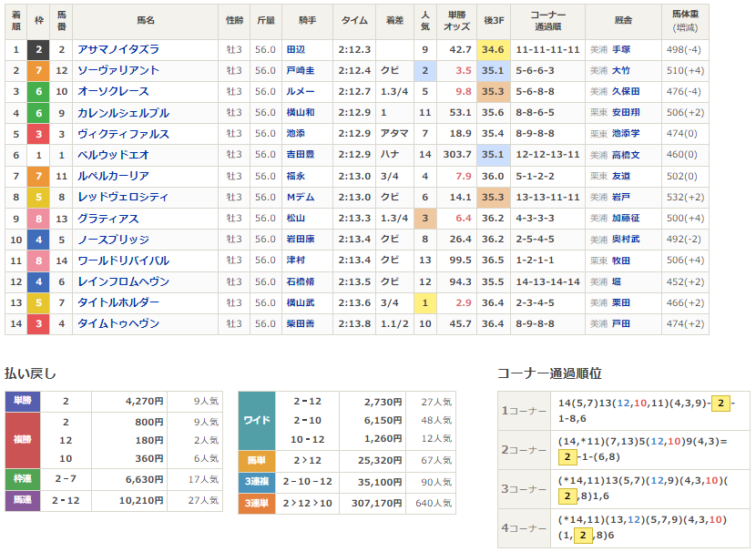View the horse ワールドリバイバル
The image size is (756, 552).
pos(124,261)
